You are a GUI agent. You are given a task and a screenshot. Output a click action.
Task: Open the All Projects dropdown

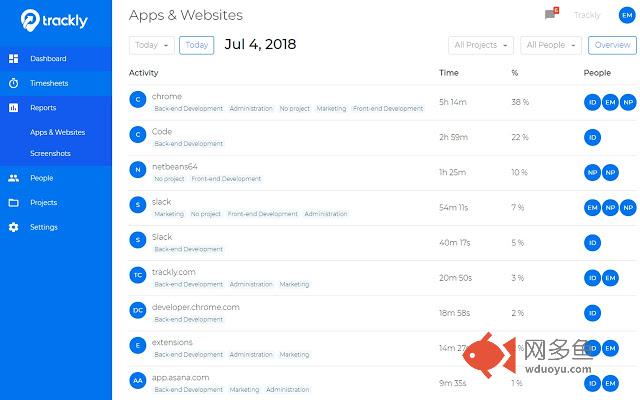click(x=481, y=45)
